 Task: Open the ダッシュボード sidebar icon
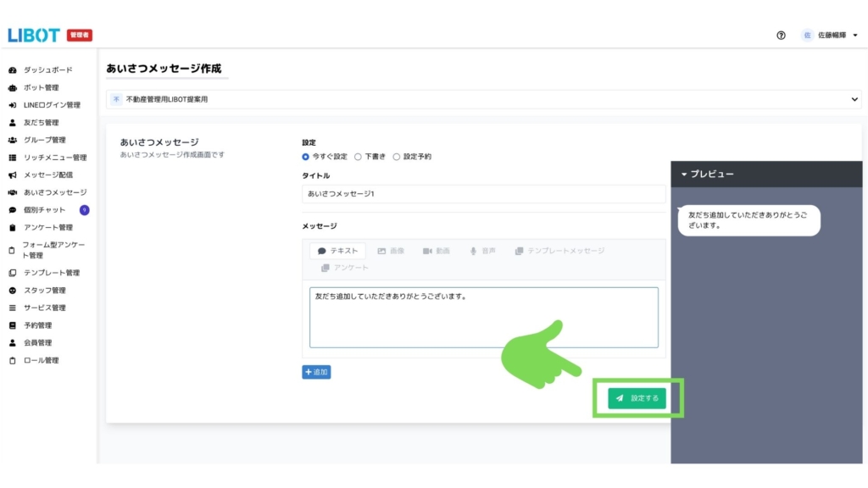pyautogui.click(x=13, y=70)
